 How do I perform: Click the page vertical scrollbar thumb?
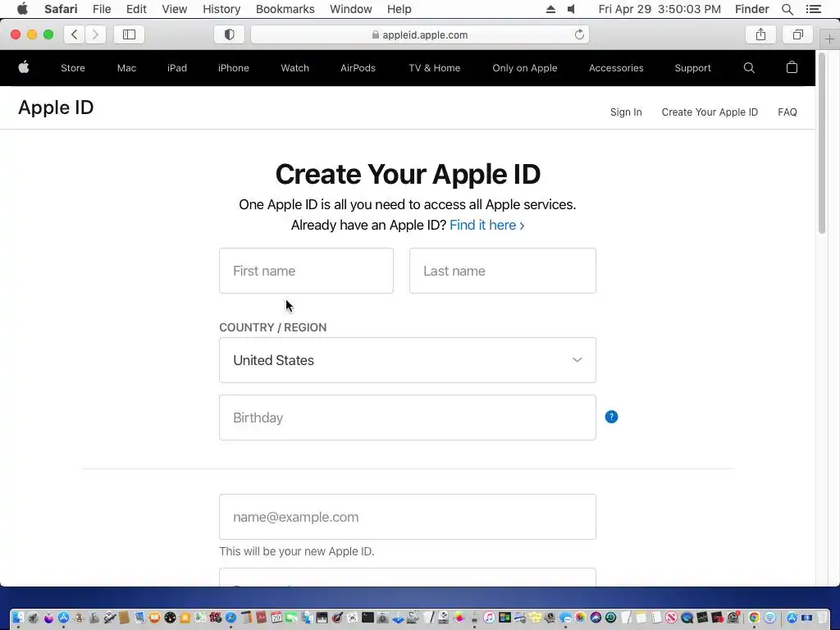(822, 144)
